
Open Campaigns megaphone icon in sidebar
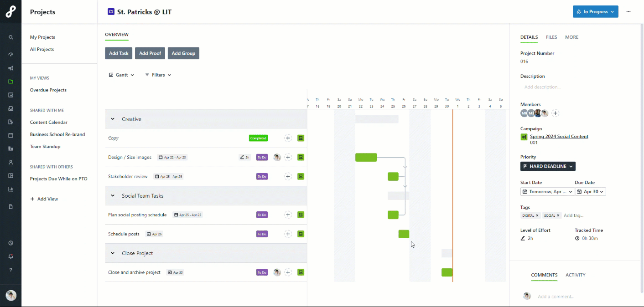coord(11,68)
